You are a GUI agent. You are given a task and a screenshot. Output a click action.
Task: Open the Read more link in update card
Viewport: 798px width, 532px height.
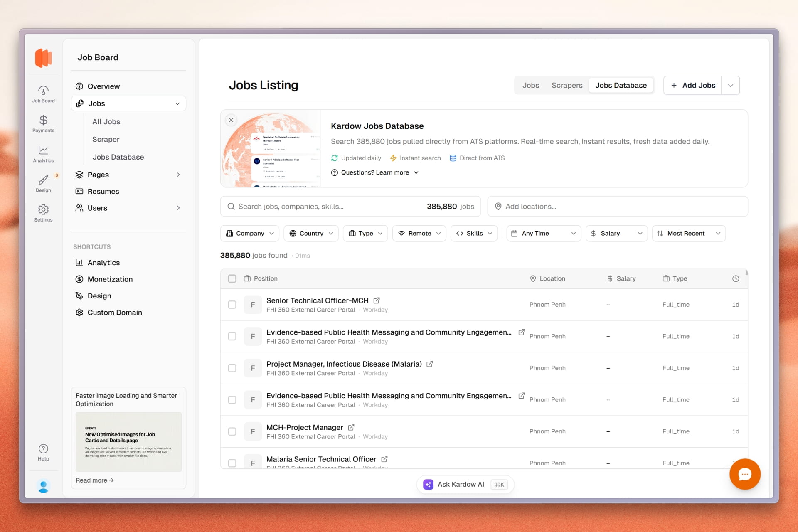[94, 480]
